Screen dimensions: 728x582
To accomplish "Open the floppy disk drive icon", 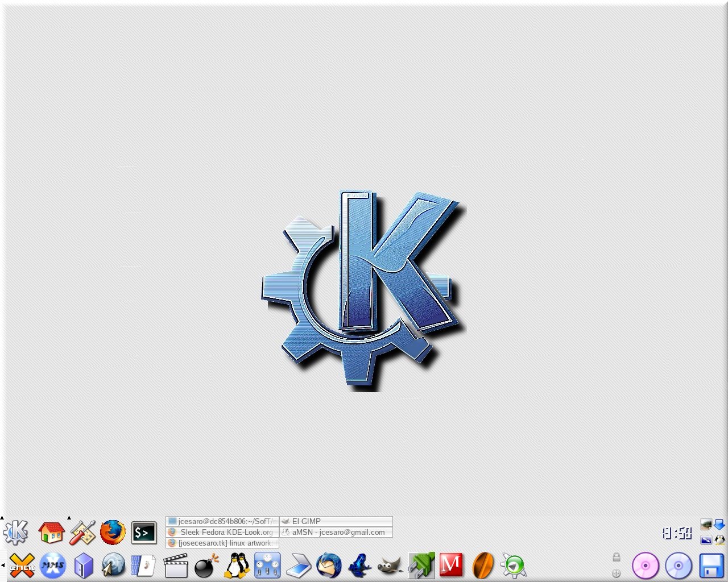I will (711, 566).
